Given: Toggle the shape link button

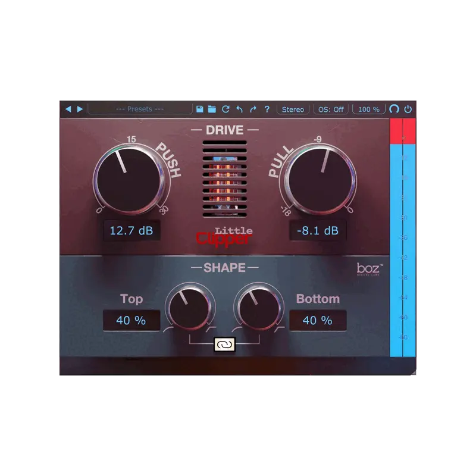Looking at the screenshot, I should (225, 345).
